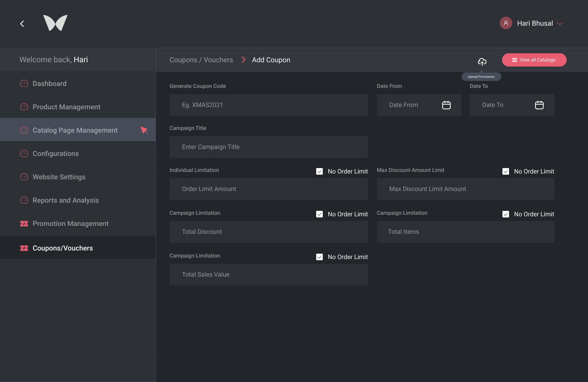The width and height of the screenshot is (588, 382).
Task: Toggle No Order Limit above Total Items
Action: pyautogui.click(x=506, y=214)
